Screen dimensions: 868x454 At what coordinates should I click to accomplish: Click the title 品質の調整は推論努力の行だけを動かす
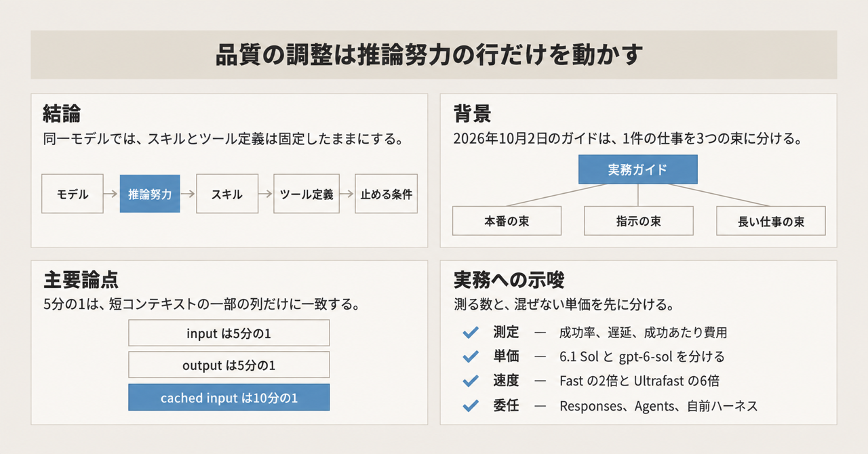[429, 55]
